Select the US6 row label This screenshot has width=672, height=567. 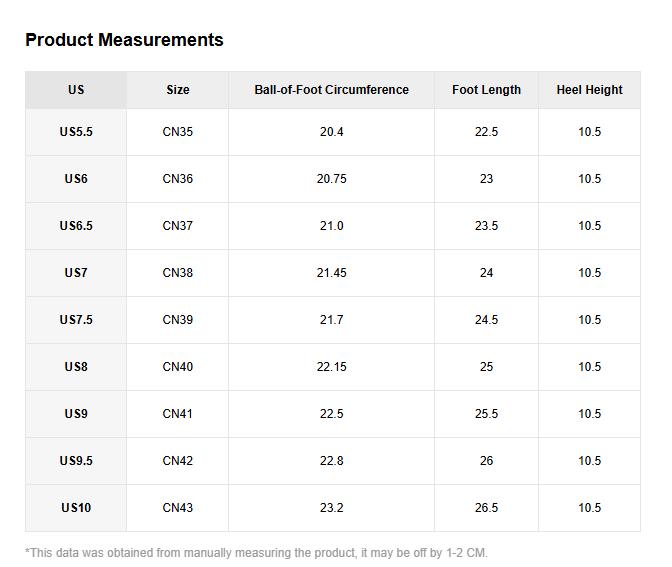[x=76, y=179]
